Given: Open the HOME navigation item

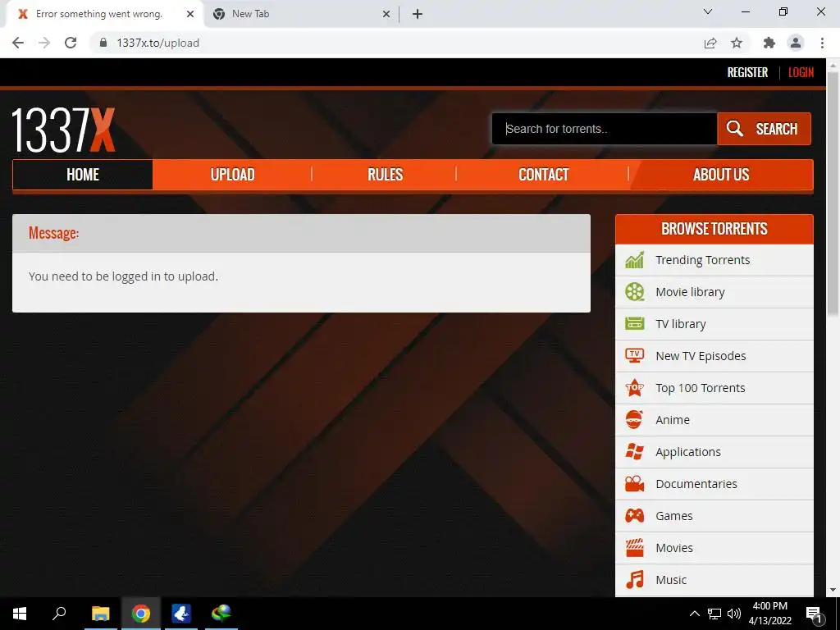Looking at the screenshot, I should (x=83, y=175).
